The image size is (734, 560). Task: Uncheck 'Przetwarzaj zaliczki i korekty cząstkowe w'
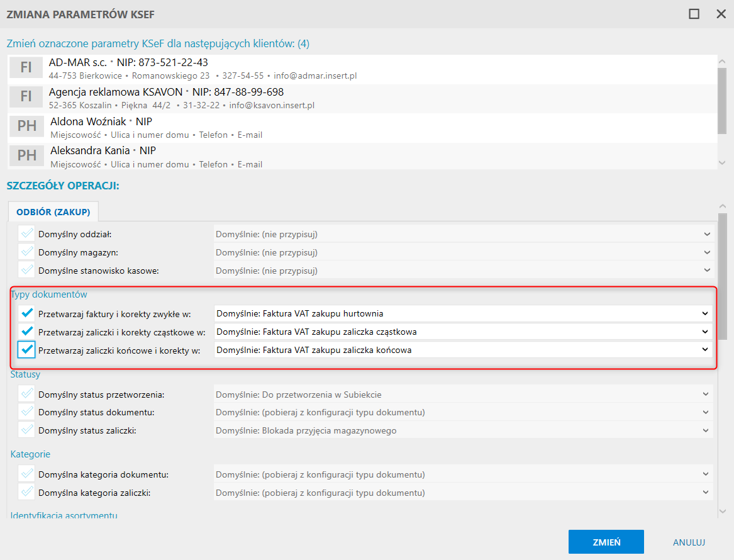[x=26, y=332]
